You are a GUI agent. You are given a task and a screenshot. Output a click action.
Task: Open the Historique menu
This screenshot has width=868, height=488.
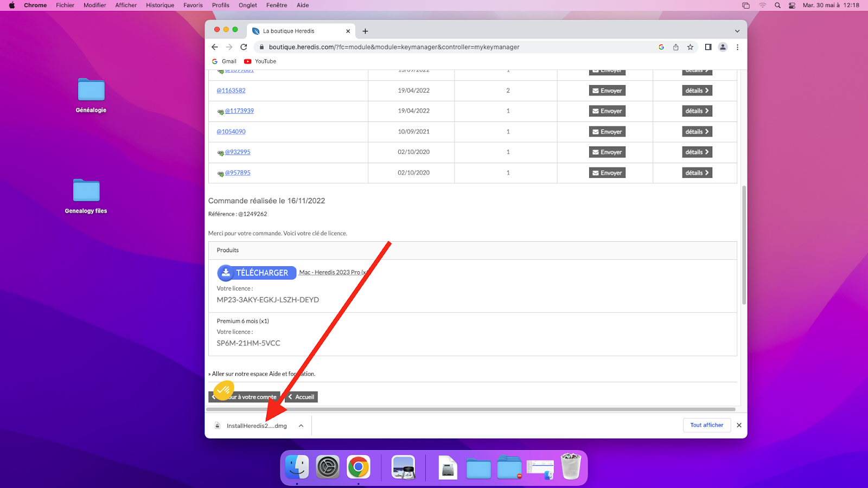(x=160, y=5)
